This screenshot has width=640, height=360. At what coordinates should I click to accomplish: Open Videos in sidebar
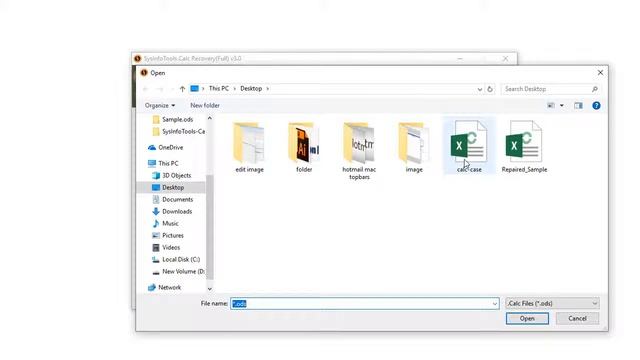click(x=166, y=247)
